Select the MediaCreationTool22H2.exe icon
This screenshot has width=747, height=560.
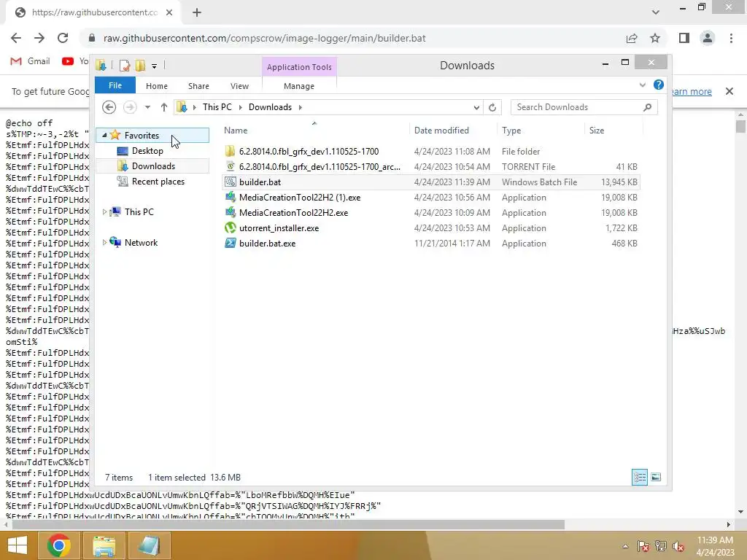(230, 212)
